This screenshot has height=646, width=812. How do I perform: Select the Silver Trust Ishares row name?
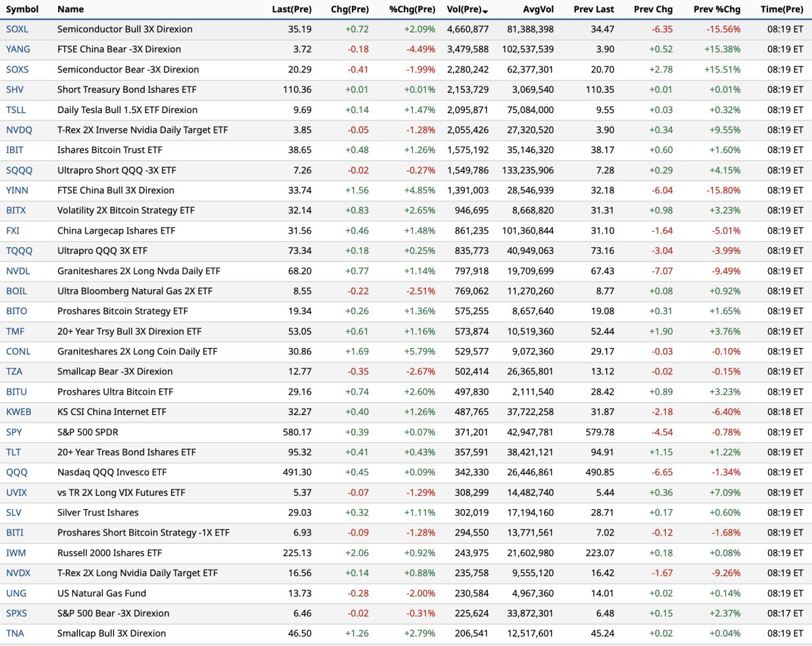coord(97,513)
